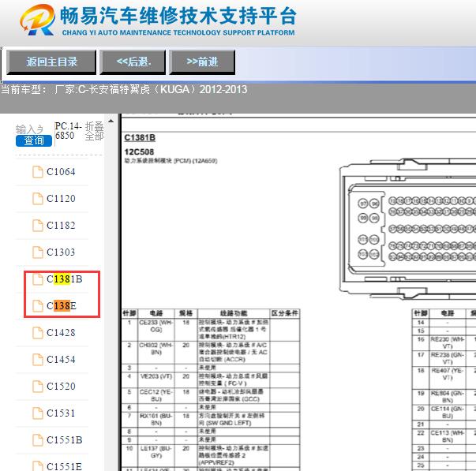
Task: Open the C1064 document icon
Action: (x=38, y=172)
